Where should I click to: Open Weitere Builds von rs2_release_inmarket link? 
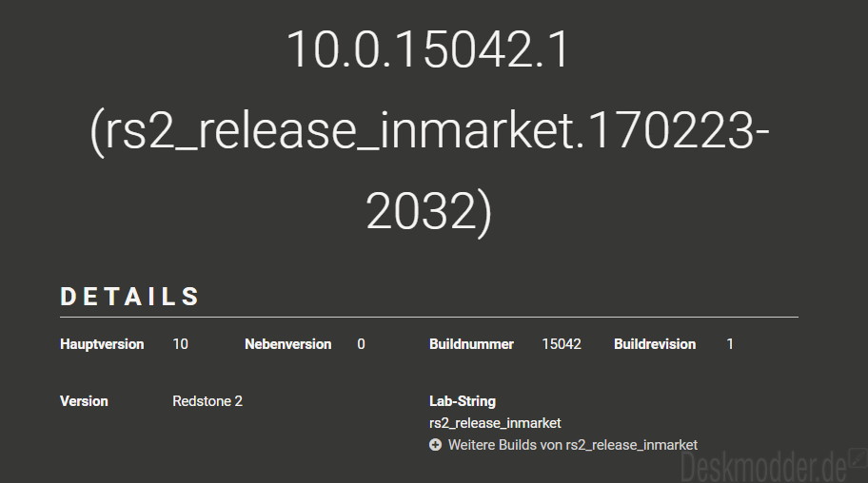[572, 445]
